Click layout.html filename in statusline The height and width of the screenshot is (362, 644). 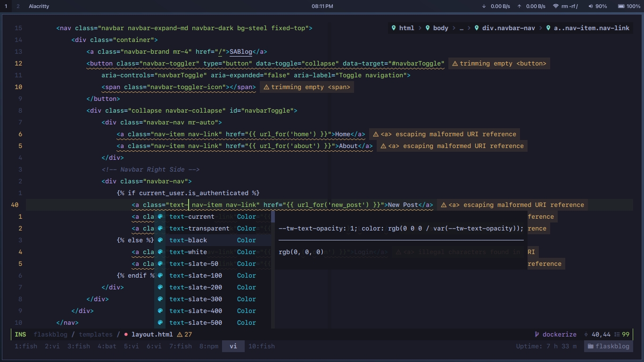tap(152, 334)
